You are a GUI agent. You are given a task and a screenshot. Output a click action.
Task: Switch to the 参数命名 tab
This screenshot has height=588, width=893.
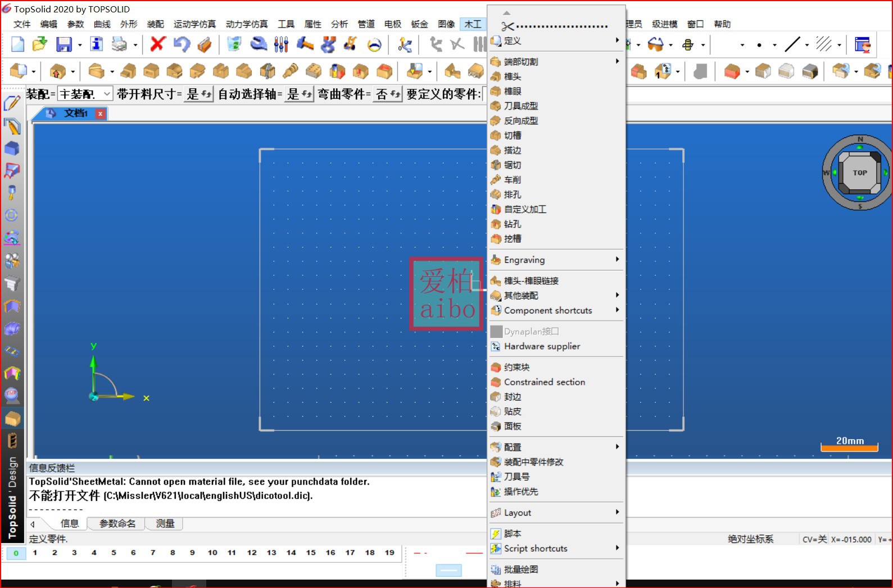tap(117, 523)
